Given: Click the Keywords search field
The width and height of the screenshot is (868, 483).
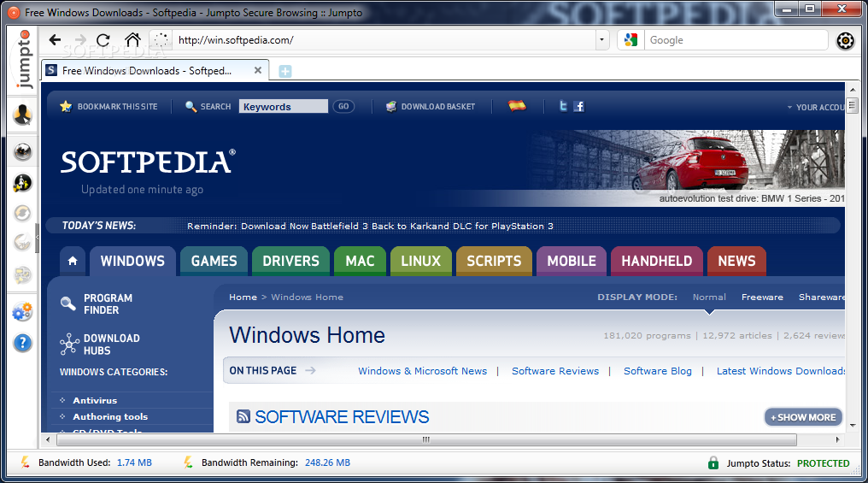Looking at the screenshot, I should (284, 106).
